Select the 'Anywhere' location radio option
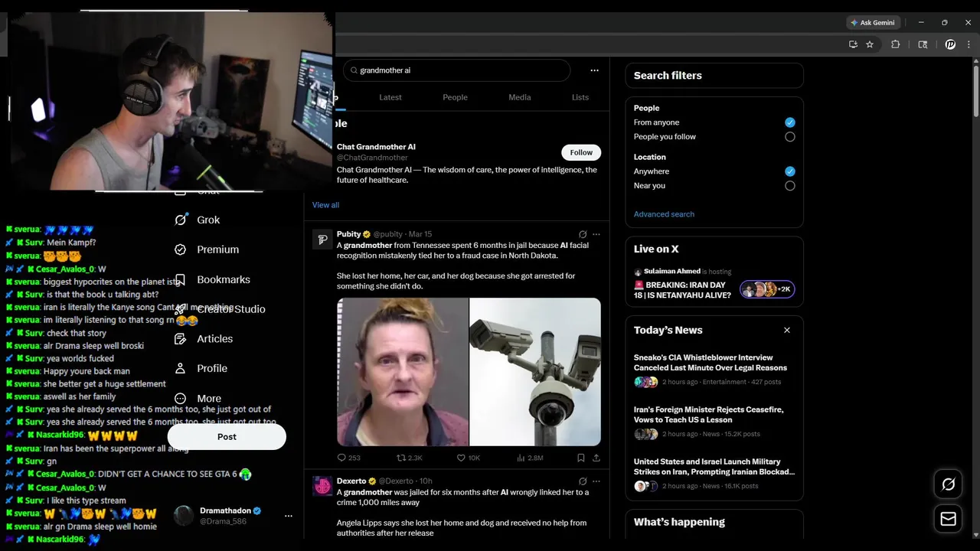Screen dimensions: 980x551 (790, 171)
